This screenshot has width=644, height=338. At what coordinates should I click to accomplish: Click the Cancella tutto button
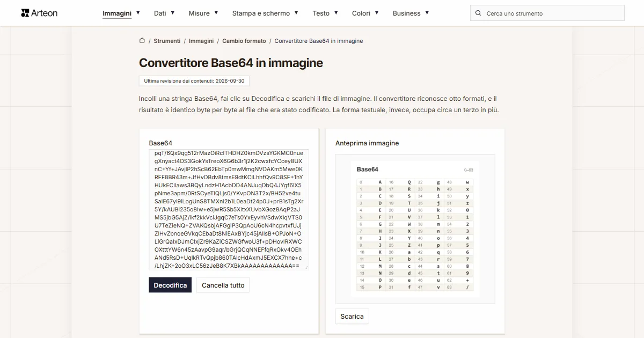(x=223, y=285)
